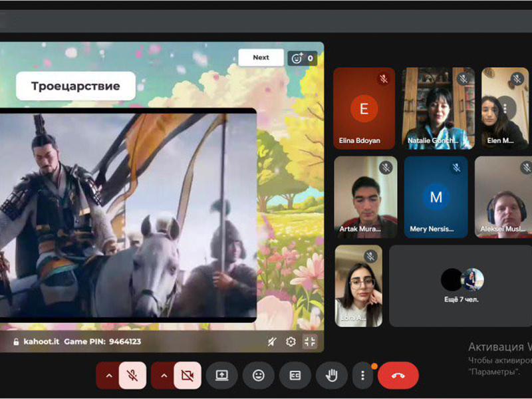The height and width of the screenshot is (399, 532).
Task: Turn on closed captions
Action: (295, 376)
